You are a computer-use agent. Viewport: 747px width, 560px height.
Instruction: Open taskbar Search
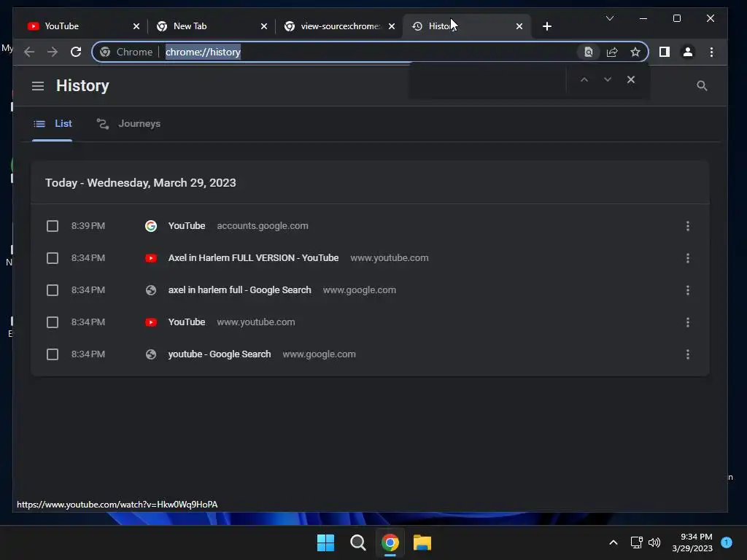tap(357, 542)
